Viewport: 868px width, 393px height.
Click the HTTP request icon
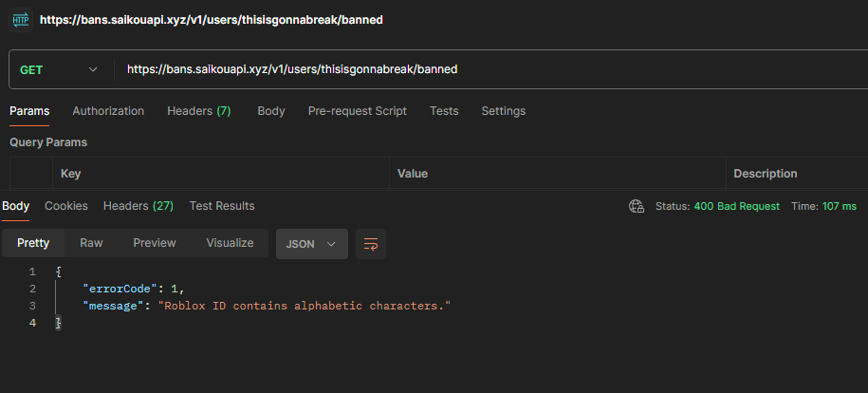click(21, 20)
